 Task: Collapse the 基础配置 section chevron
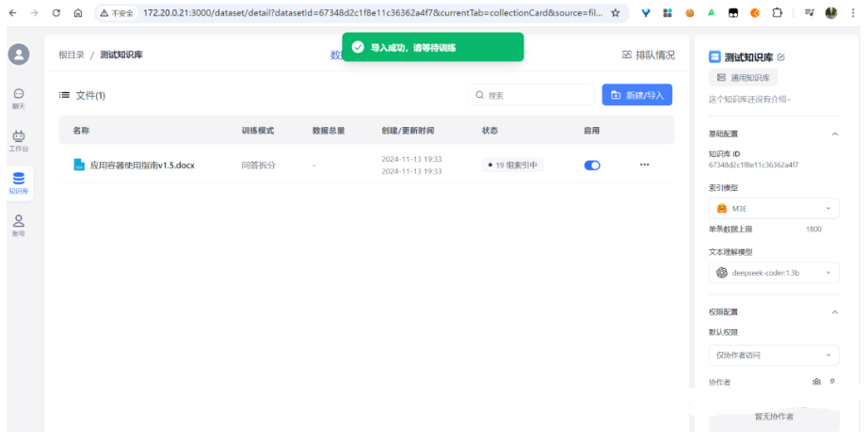click(835, 134)
